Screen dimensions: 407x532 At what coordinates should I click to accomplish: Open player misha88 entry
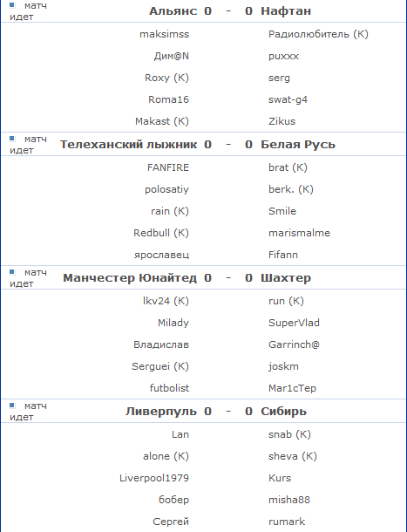[x=289, y=500]
